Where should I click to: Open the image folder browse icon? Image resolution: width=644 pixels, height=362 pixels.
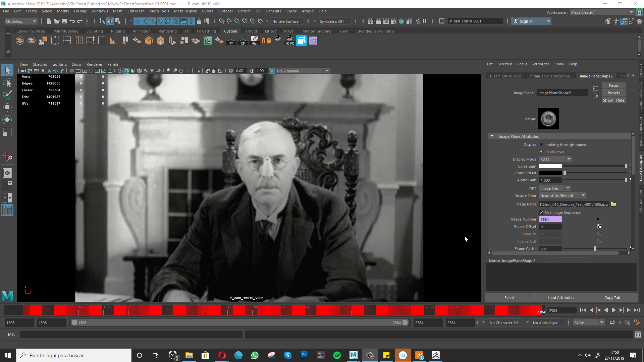click(x=613, y=204)
